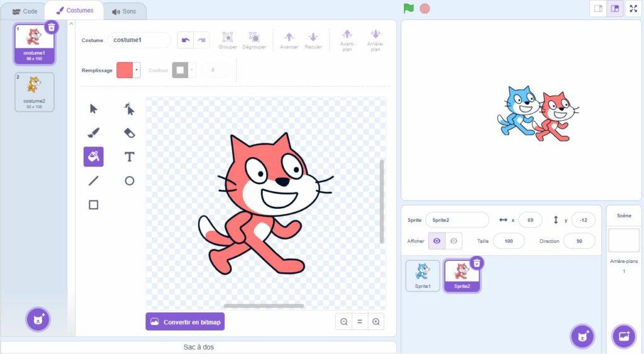Click Convertir en bitmap button

[x=186, y=322]
